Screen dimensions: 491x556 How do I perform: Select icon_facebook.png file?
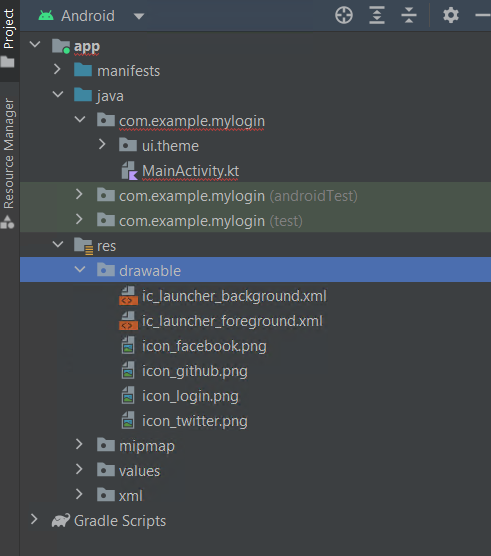204,346
